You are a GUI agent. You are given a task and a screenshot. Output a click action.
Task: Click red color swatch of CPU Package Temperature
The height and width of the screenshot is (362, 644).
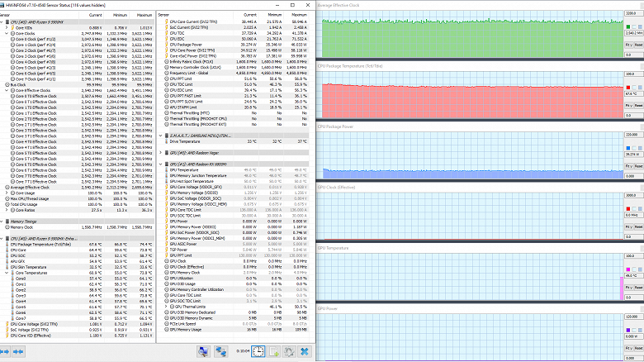pyautogui.click(x=630, y=88)
